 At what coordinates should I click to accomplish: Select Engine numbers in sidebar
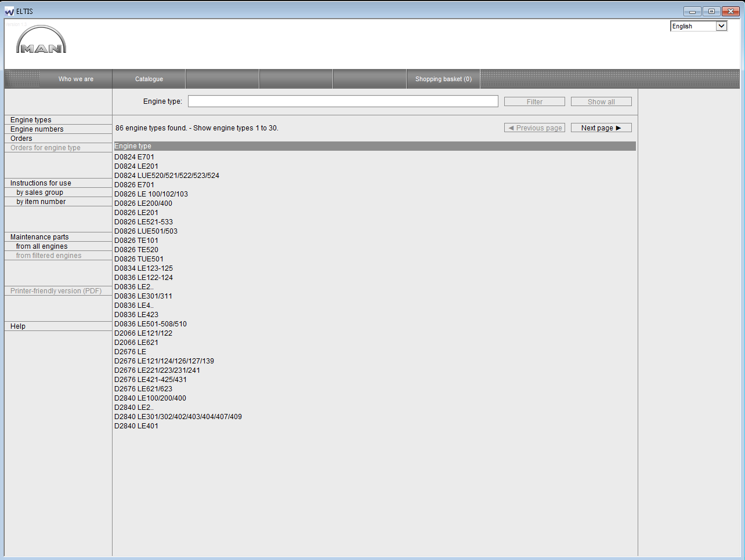click(37, 129)
